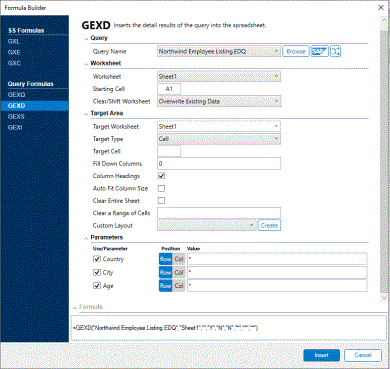The width and height of the screenshot is (390, 369).
Task: Set Age position to Col
Action: (x=179, y=286)
